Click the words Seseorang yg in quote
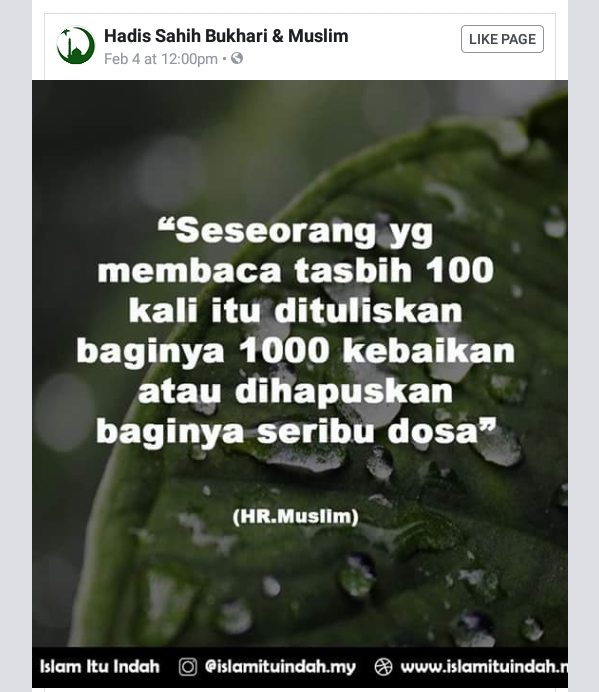This screenshot has height=692, width=599. 305,232
